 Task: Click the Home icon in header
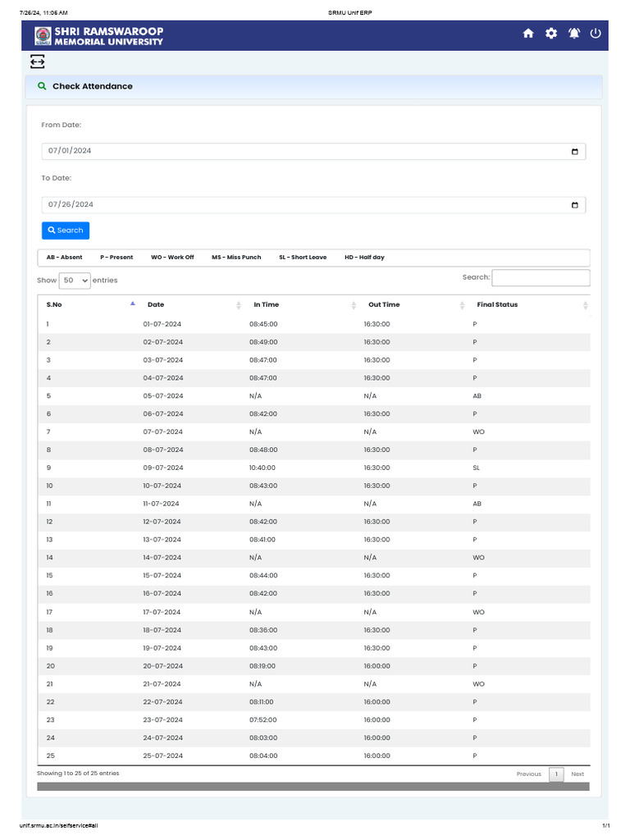[x=528, y=33]
